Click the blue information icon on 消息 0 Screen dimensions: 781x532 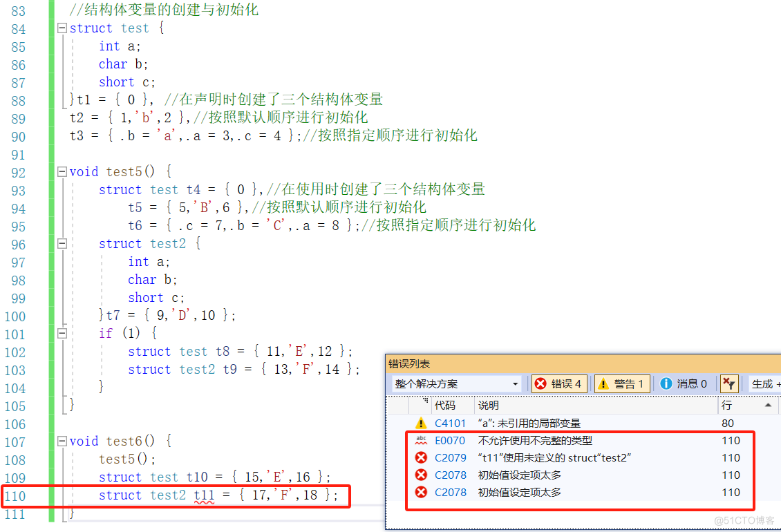click(x=666, y=383)
